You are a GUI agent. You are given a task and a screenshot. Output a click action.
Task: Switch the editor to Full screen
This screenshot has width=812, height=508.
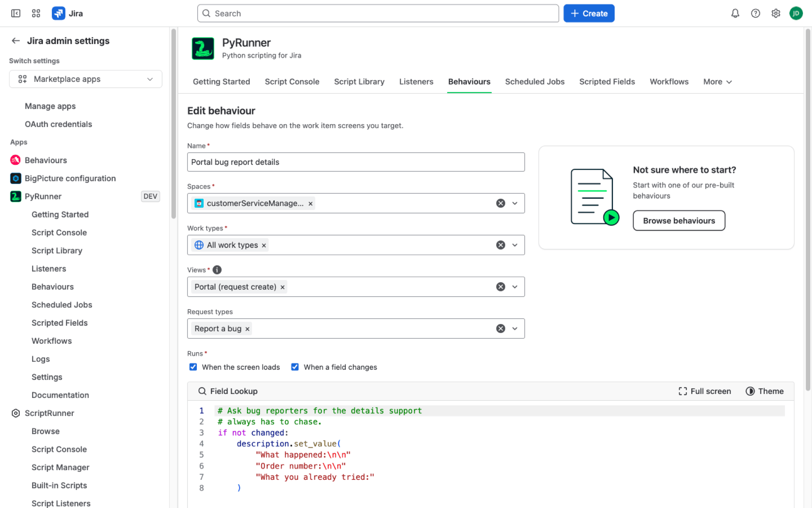click(705, 391)
